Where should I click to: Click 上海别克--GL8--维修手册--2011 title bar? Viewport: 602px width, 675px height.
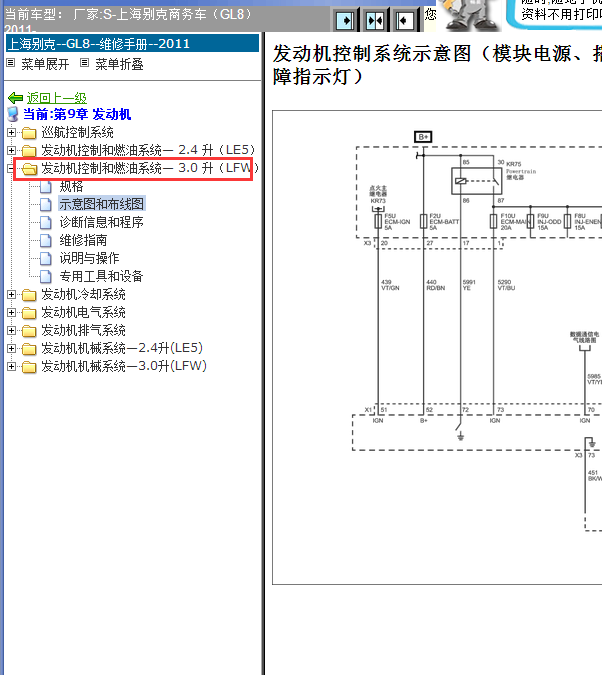coord(133,43)
